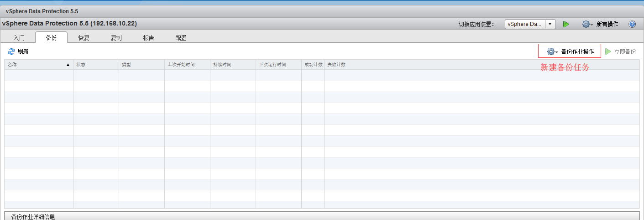The height and width of the screenshot is (220, 644).
Task: Click 立即备份 button text
Action: pyautogui.click(x=625, y=51)
